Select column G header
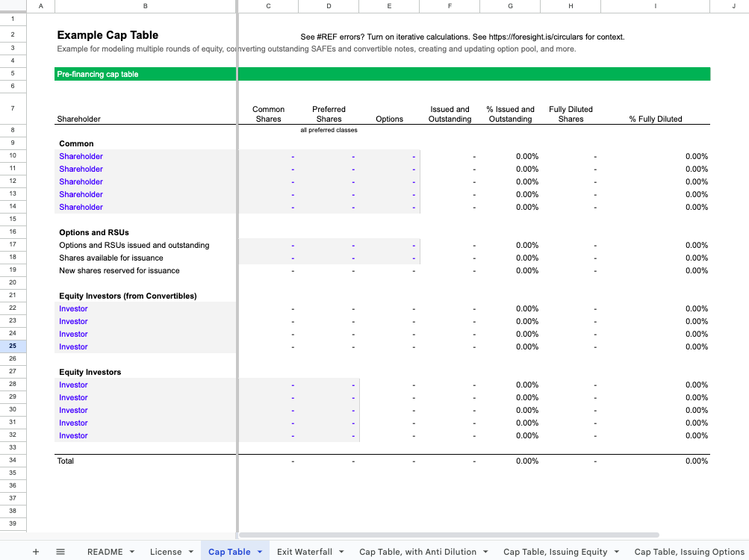Screen dimensions: 749x560 [x=510, y=6]
